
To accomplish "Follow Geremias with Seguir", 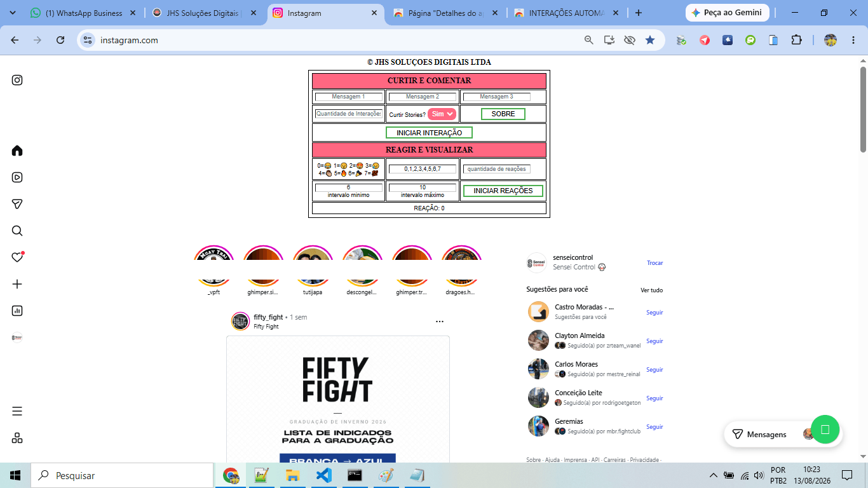I will [x=654, y=427].
